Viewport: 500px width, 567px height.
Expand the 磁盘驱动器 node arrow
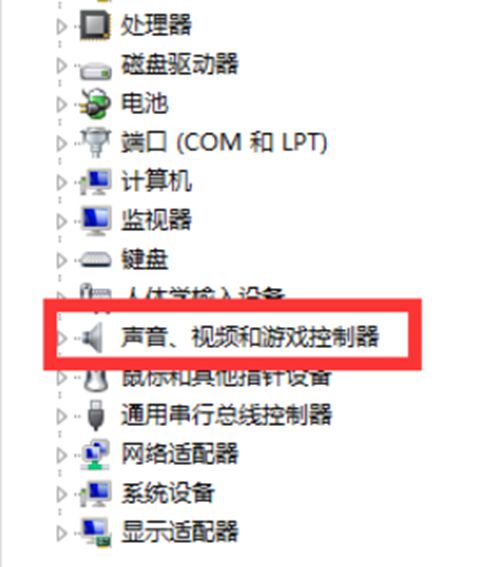(62, 65)
